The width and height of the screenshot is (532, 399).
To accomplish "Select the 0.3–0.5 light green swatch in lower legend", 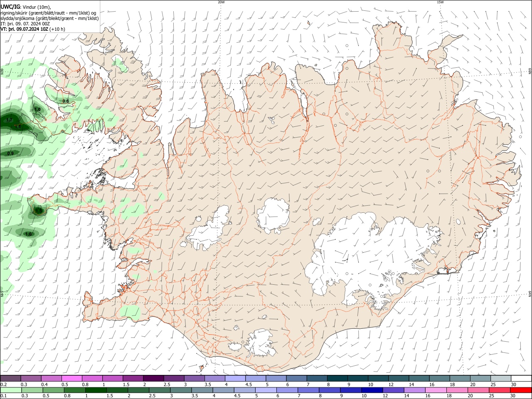I will click(32, 390).
